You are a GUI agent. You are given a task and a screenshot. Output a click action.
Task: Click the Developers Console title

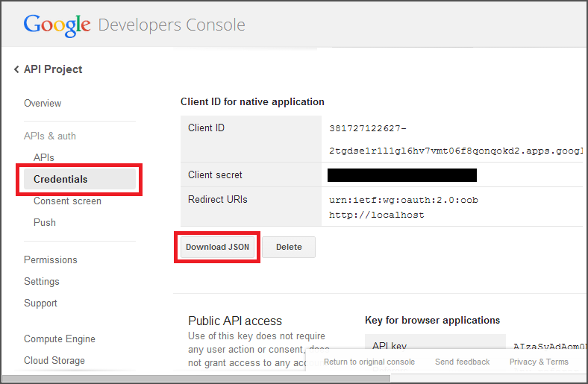(x=172, y=25)
